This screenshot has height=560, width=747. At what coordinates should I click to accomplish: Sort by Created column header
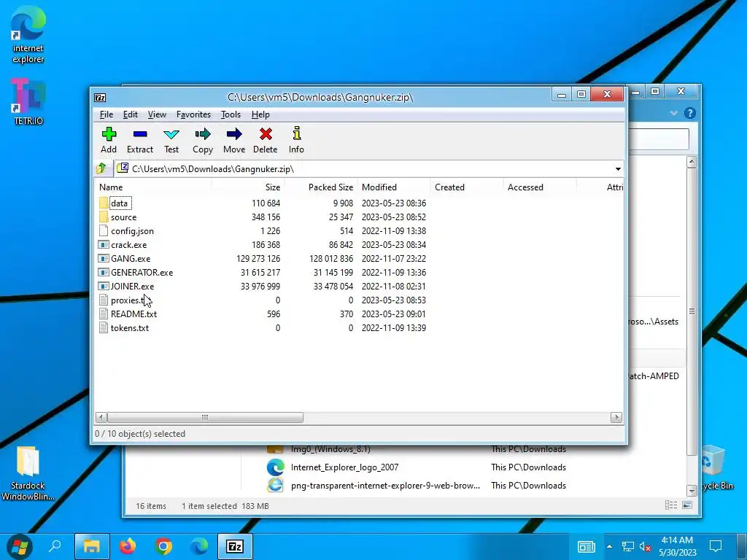pyautogui.click(x=467, y=187)
